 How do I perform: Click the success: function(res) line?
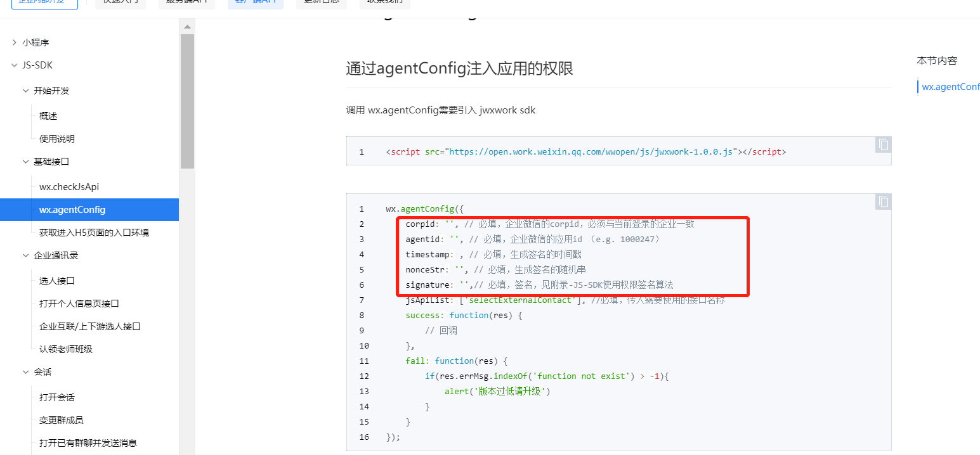point(464,315)
